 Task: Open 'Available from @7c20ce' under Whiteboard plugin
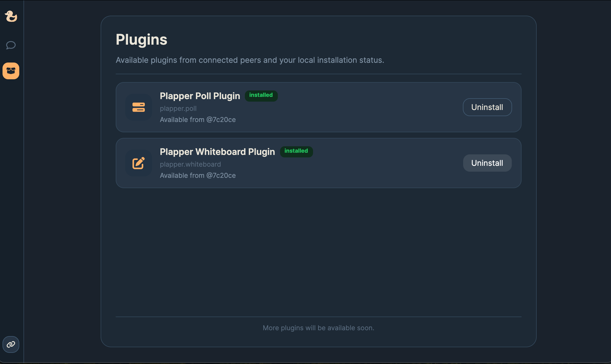click(x=198, y=175)
